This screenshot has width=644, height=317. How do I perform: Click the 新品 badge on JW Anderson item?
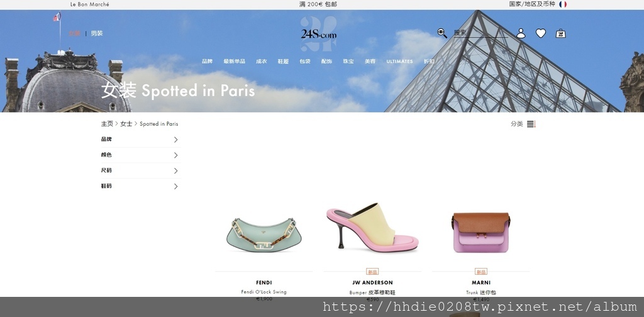[x=372, y=272]
